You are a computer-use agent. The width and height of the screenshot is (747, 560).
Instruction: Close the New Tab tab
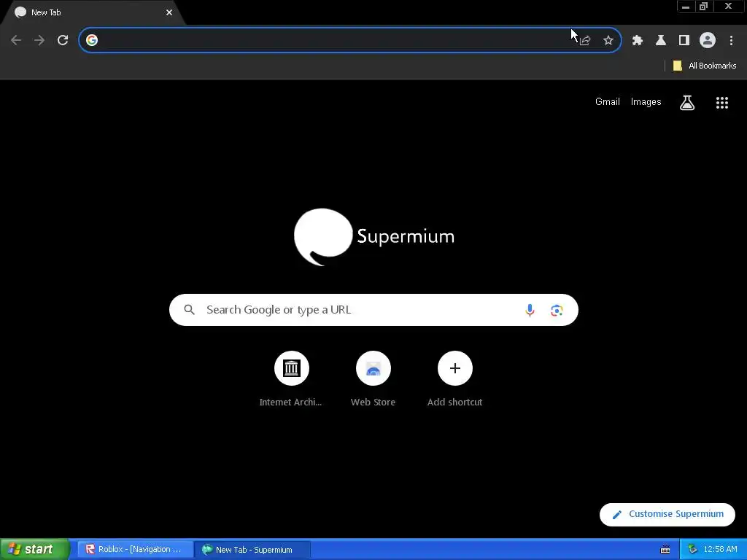tap(169, 12)
